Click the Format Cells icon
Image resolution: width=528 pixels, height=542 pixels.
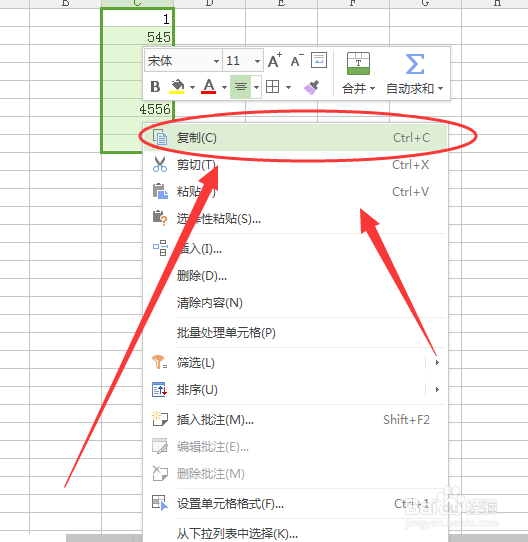tap(160, 503)
